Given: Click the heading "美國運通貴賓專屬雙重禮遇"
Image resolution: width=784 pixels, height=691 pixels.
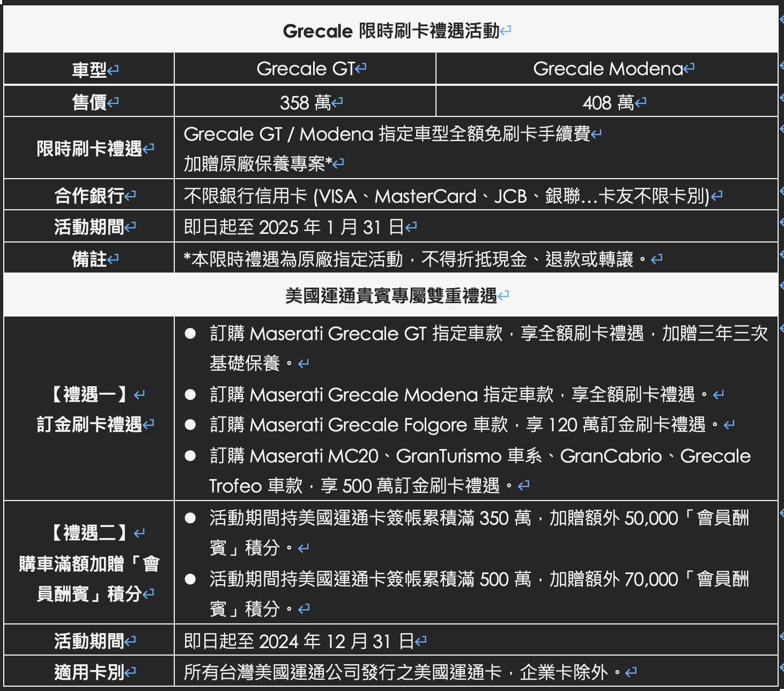Looking at the screenshot, I should click(x=391, y=296).
